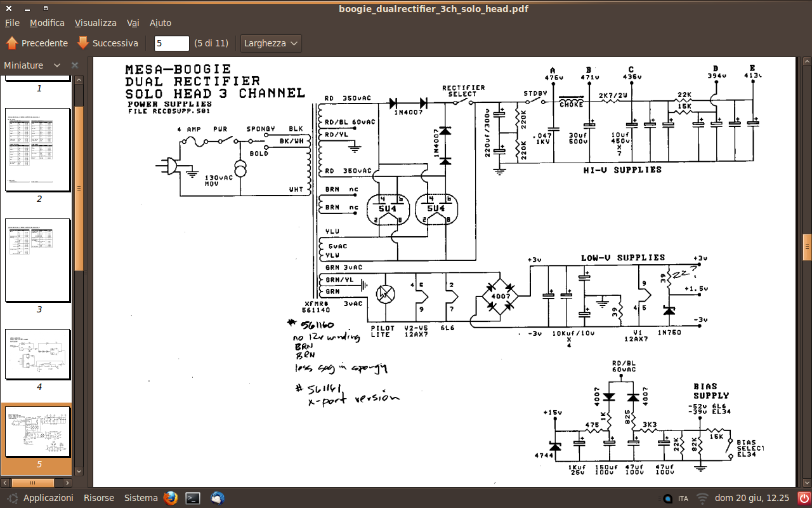The image size is (812, 508).
Task: Click the page number input field
Action: coord(172,43)
